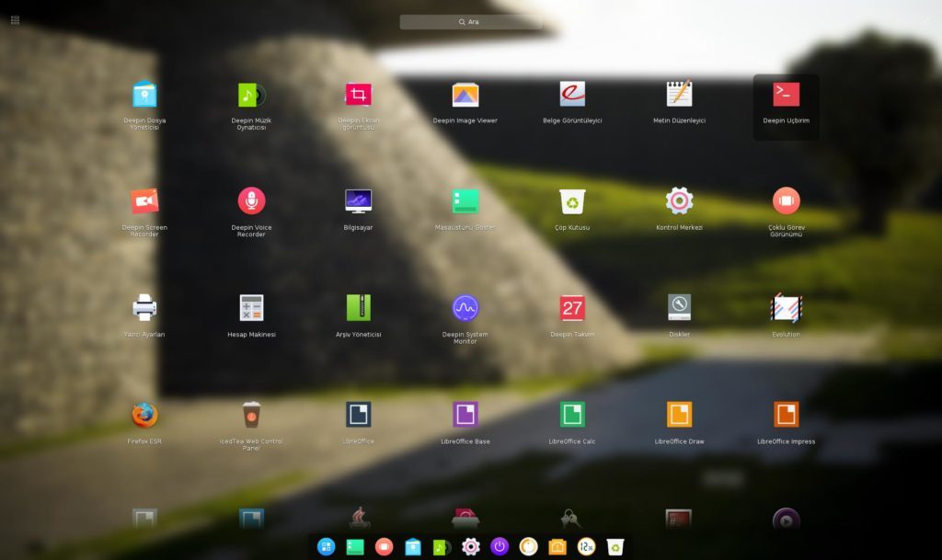This screenshot has width=942, height=560.
Task: Open Deepin Screen Recorder
Action: tap(144, 201)
